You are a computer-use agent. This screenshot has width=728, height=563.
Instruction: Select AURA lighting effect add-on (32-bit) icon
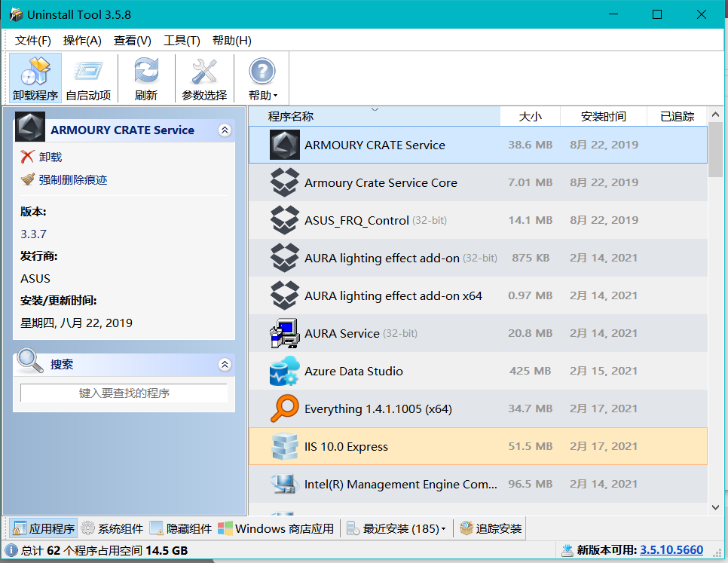[285, 258]
